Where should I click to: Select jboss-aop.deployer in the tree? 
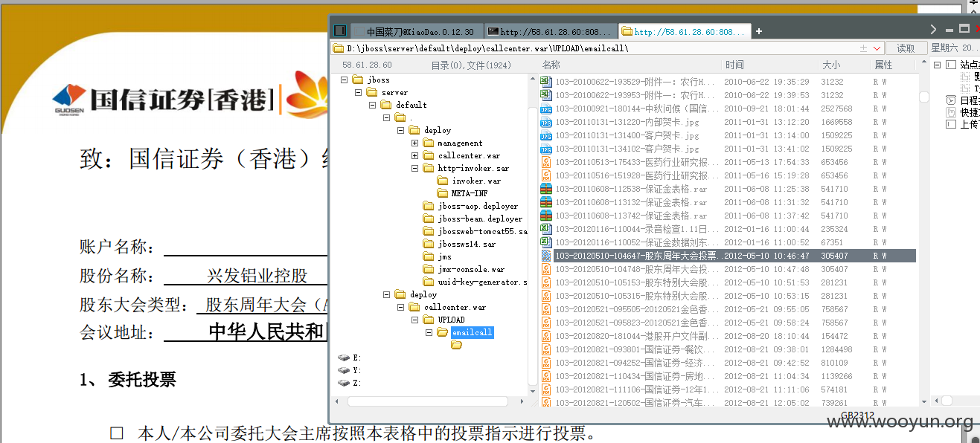point(478,206)
